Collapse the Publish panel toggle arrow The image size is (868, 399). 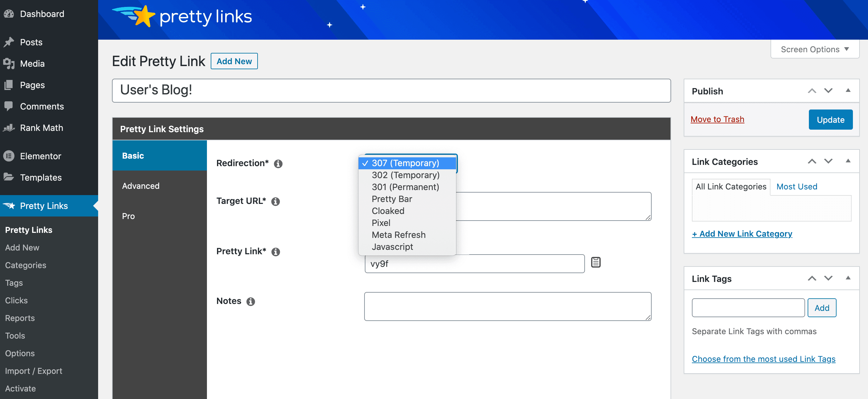(x=848, y=91)
